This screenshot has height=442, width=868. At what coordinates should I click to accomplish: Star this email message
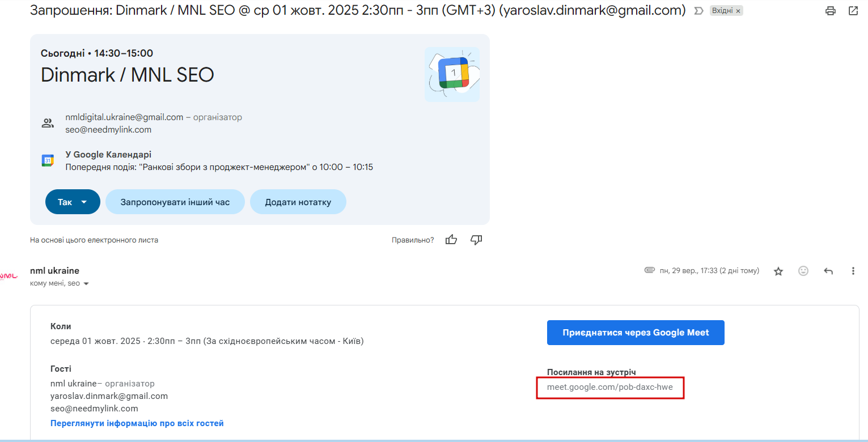click(778, 271)
